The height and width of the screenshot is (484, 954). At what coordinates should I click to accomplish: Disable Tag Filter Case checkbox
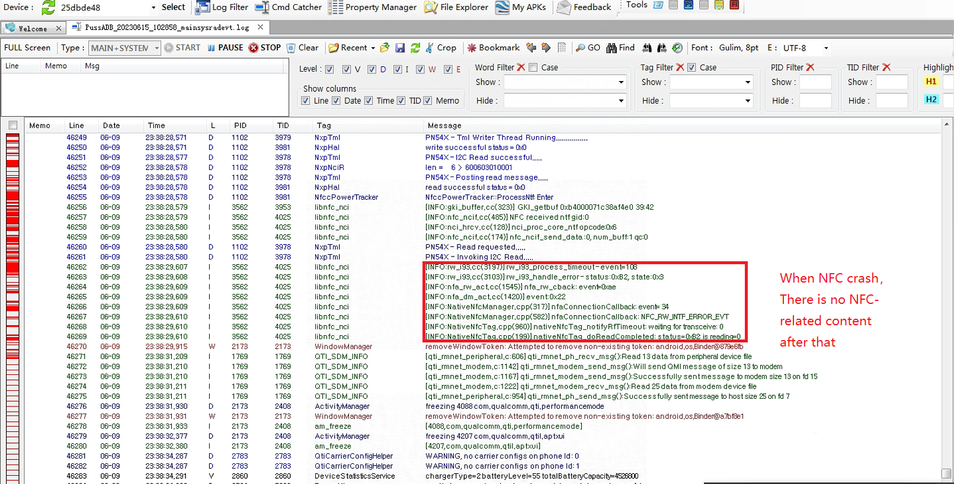point(692,67)
